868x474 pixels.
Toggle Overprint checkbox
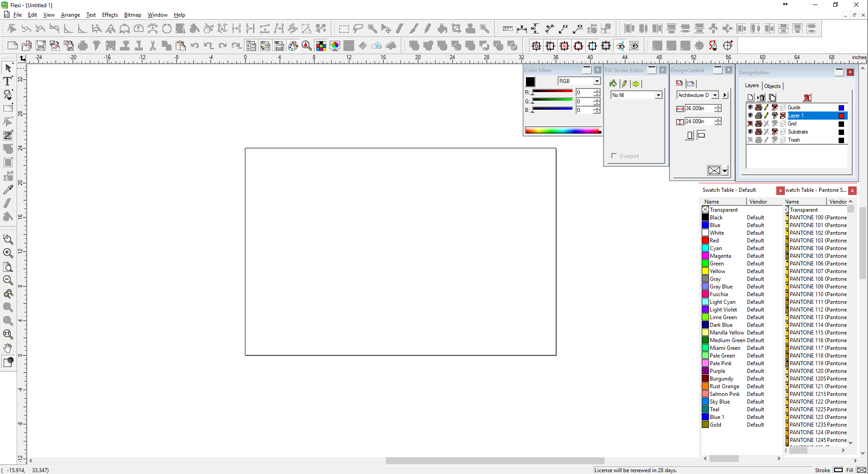tap(614, 156)
